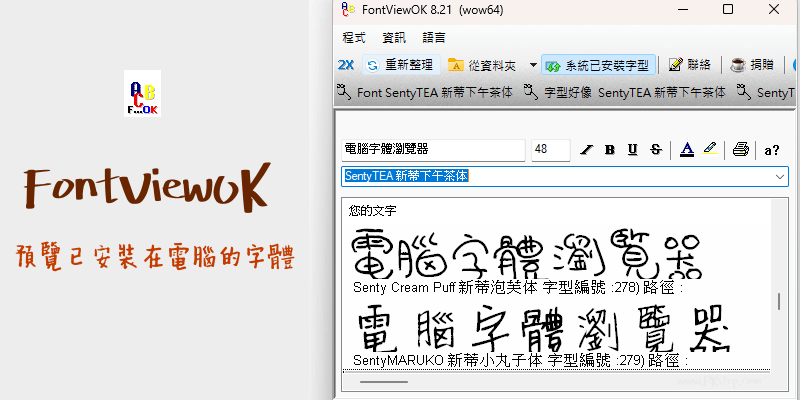Select 系統已安裝字型 installed fonts button
Screen dimensions: 800x400
tap(598, 65)
